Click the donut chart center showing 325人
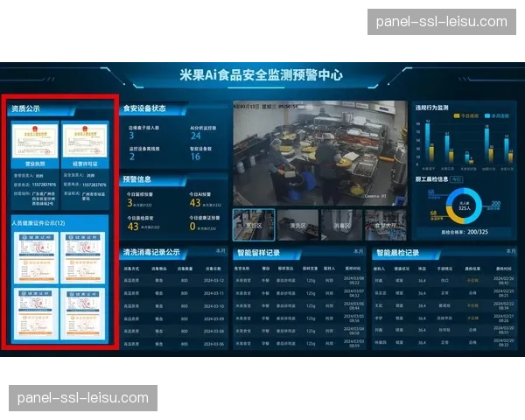This screenshot has width=525, height=420. pos(464,206)
